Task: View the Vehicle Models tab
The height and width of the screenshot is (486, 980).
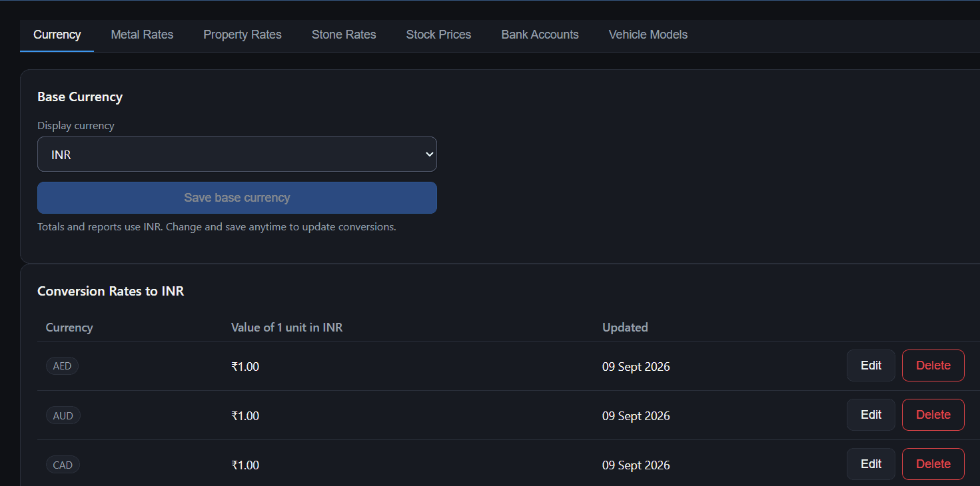Action: point(648,35)
